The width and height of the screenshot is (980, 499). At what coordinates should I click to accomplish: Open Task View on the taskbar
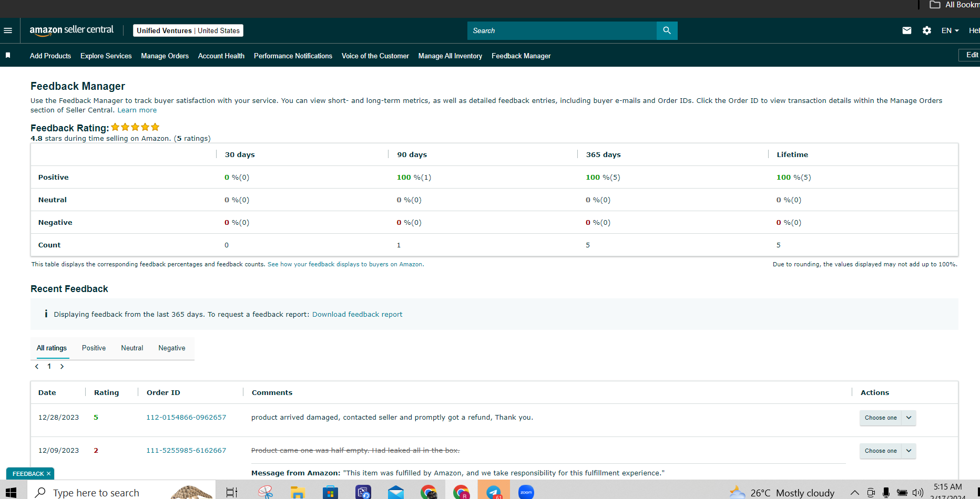click(x=231, y=493)
